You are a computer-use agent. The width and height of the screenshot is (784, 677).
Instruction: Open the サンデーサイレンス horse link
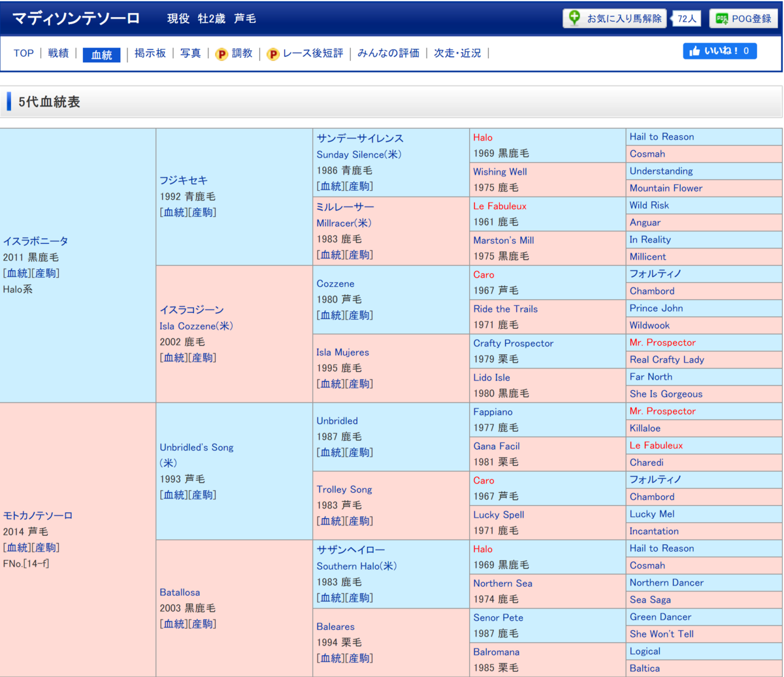(x=360, y=139)
